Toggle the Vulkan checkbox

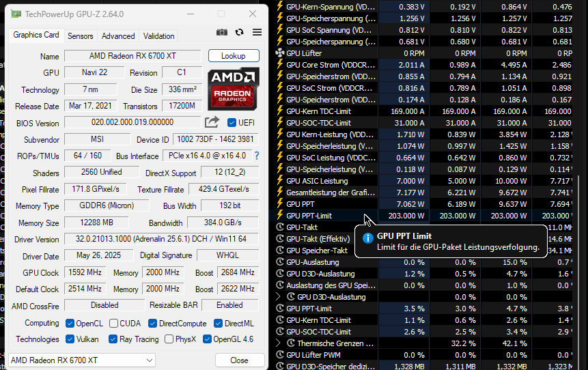pos(70,339)
